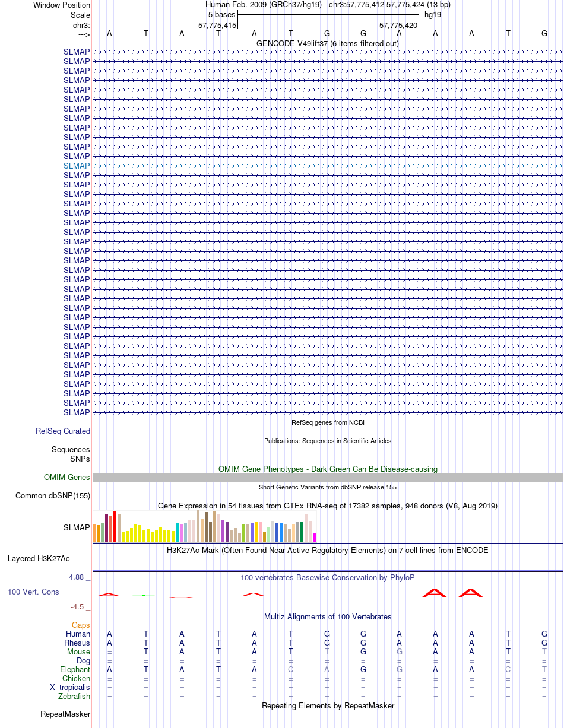564x728 pixels.
Task: Open Repeating Elements by RepeatMasker title
Action: point(328,705)
